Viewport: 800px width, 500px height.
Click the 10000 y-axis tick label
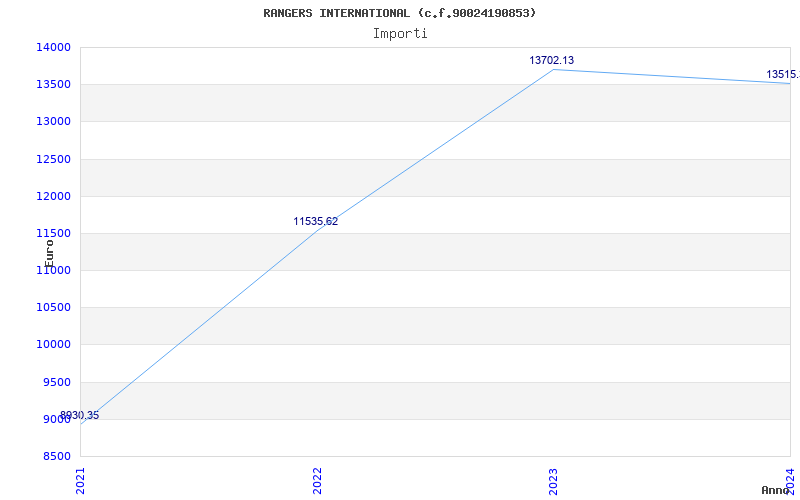53,345
